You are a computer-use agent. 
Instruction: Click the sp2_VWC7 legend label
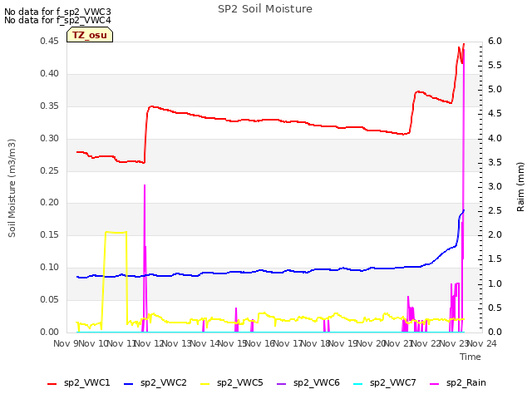(x=393, y=382)
